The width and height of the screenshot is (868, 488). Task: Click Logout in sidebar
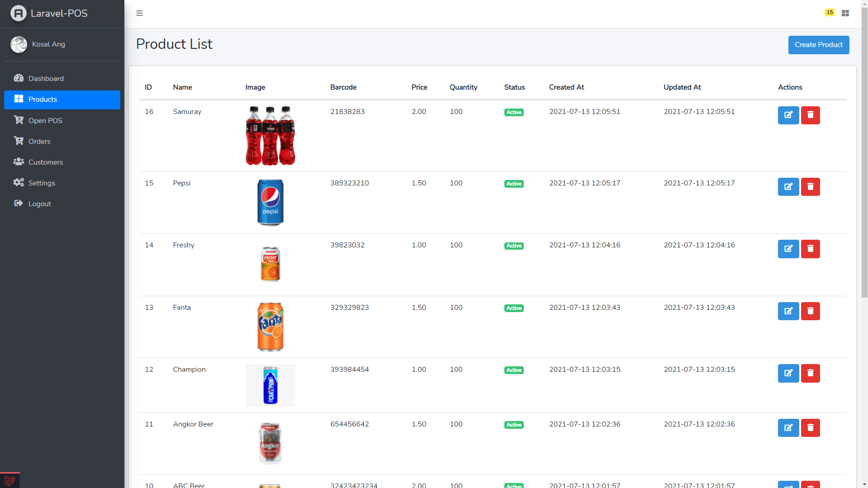coord(62,204)
